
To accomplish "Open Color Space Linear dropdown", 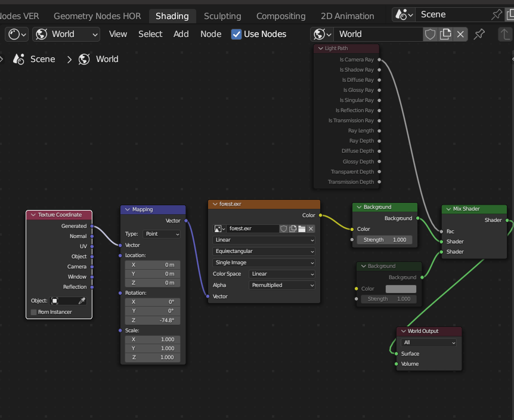I will tap(282, 274).
